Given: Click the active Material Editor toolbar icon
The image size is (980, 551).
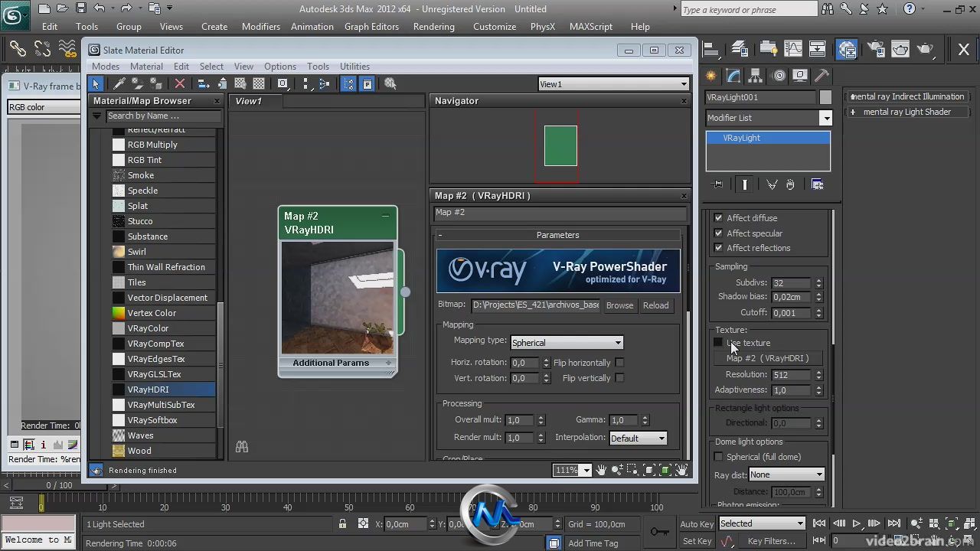Looking at the screenshot, I should point(847,50).
